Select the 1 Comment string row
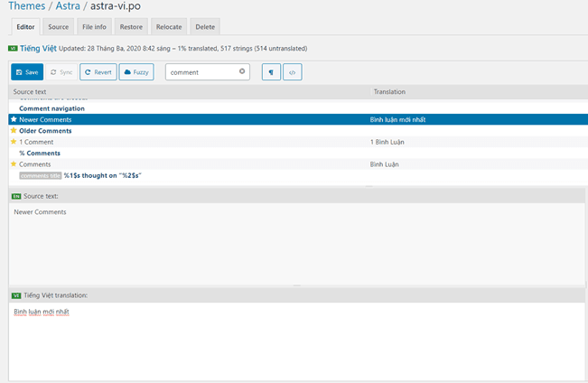This screenshot has width=588, height=383. pos(36,142)
